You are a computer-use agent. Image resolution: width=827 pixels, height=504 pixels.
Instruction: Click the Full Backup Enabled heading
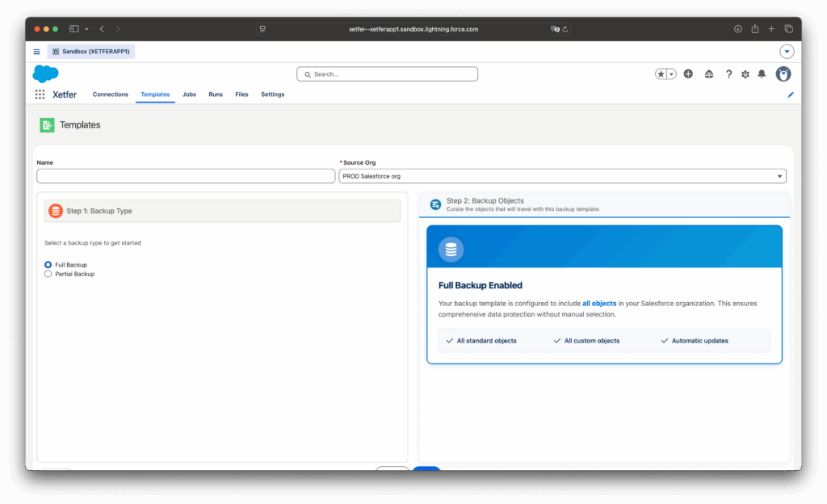pos(480,285)
